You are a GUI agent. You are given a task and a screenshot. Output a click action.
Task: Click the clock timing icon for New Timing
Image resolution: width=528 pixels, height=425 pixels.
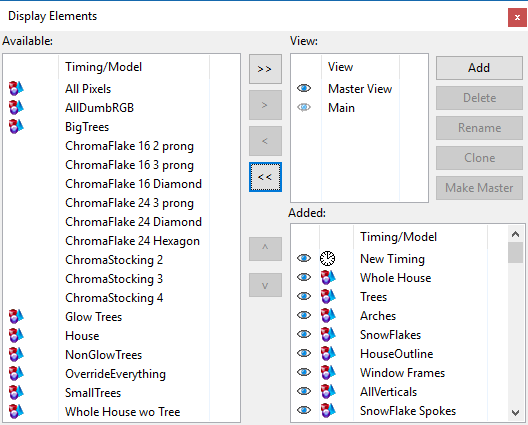click(327, 259)
